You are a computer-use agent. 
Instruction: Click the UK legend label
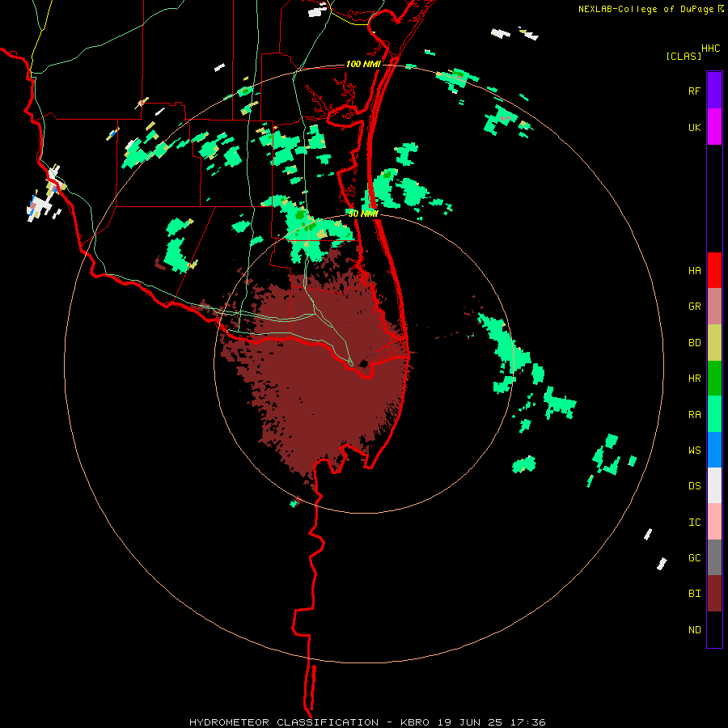tap(694, 127)
